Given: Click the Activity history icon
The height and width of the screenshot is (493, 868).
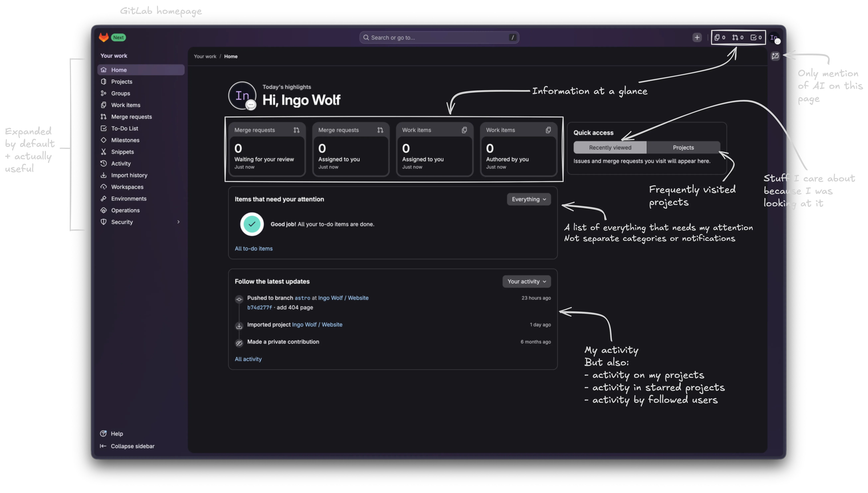Looking at the screenshot, I should coord(103,163).
